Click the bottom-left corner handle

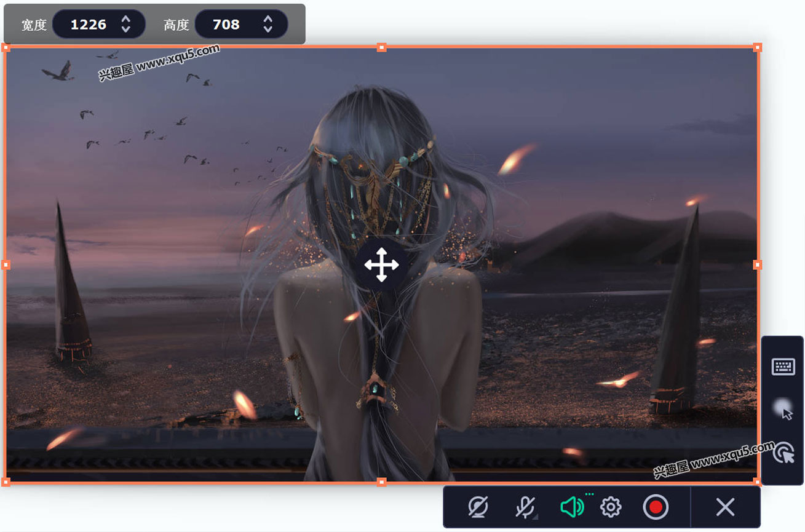pos(6,482)
